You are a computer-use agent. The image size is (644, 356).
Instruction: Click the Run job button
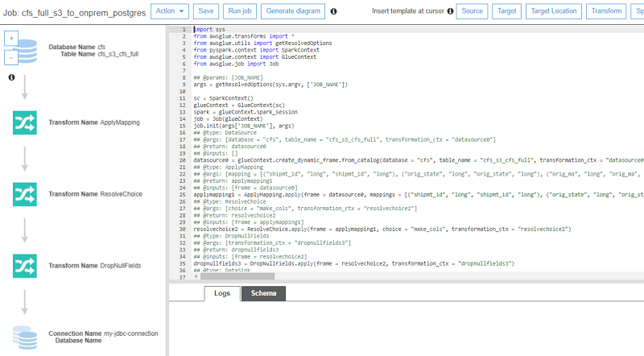[240, 11]
